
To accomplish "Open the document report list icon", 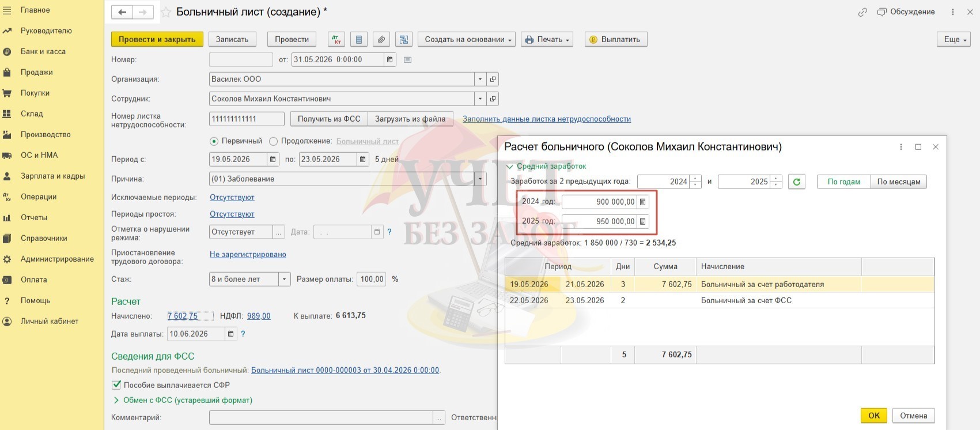I will point(358,39).
